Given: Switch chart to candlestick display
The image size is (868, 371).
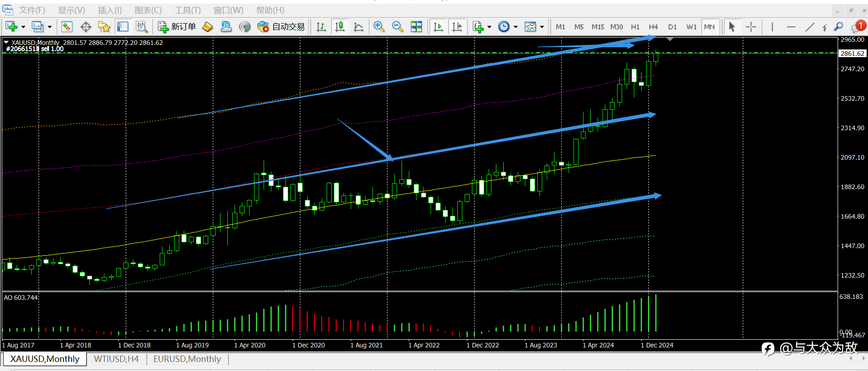Looking at the screenshot, I should pos(340,27).
